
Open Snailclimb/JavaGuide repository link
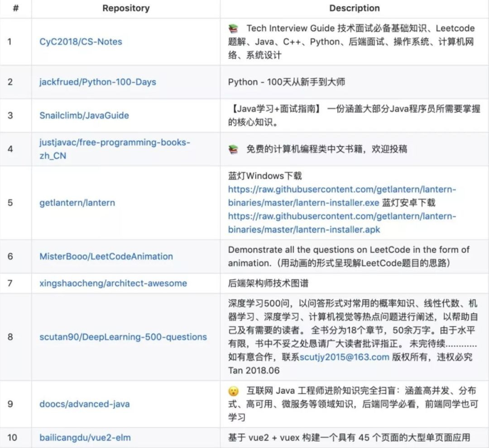click(x=84, y=116)
